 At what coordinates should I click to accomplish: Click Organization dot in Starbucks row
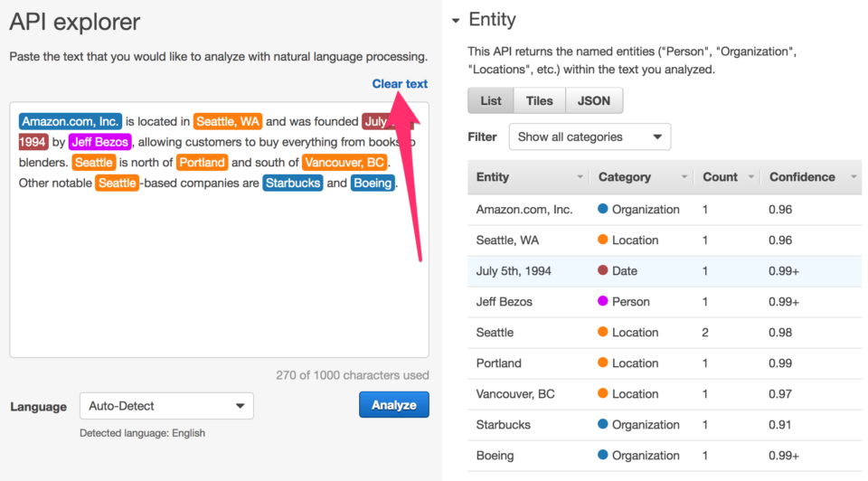(603, 424)
